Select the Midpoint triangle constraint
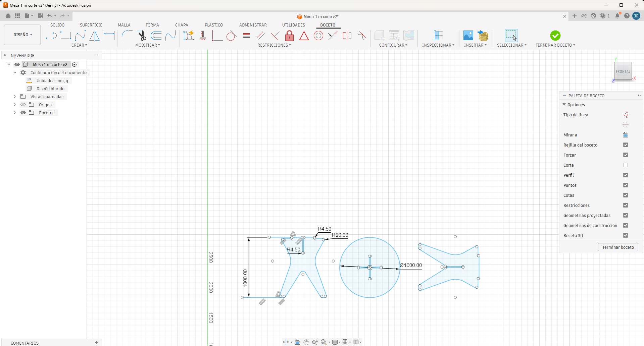This screenshot has height=346, width=644. [304, 36]
